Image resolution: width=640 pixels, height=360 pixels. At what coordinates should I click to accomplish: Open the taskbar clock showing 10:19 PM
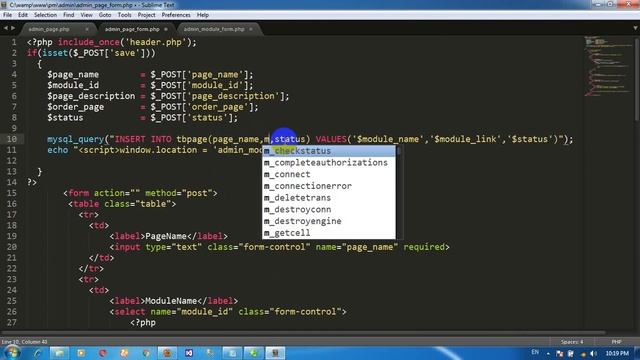[x=617, y=353]
